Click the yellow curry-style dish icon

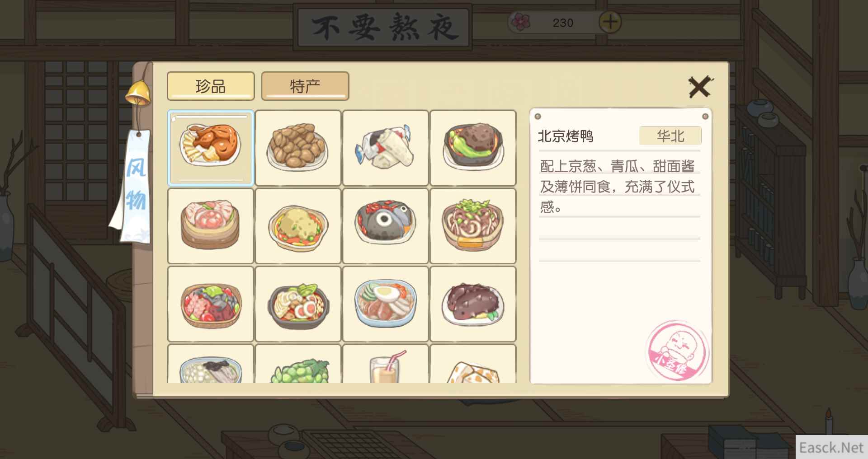coord(298,226)
